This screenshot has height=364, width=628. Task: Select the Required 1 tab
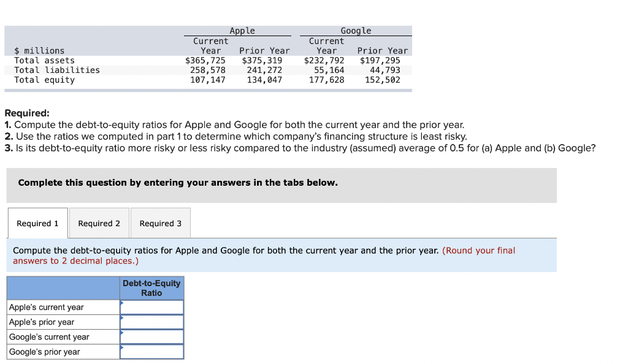(37, 222)
